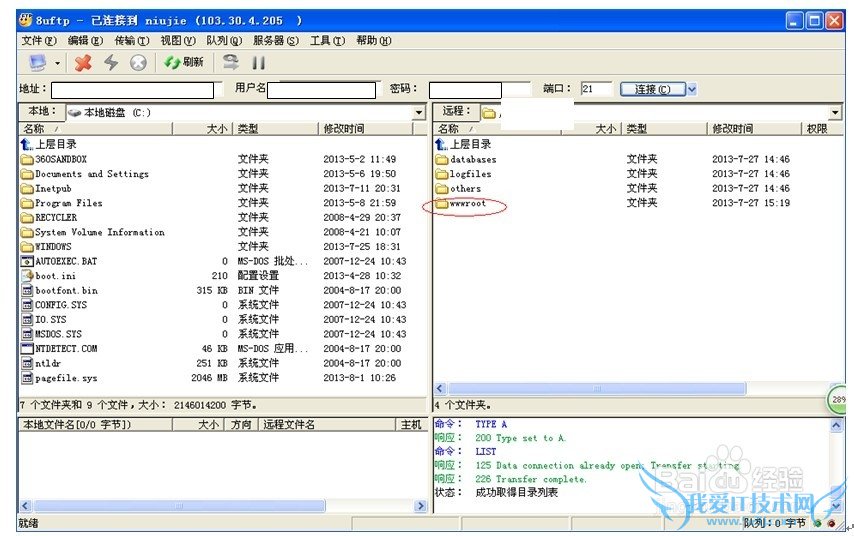Click queue pane scroll left arrow

(x=25, y=505)
